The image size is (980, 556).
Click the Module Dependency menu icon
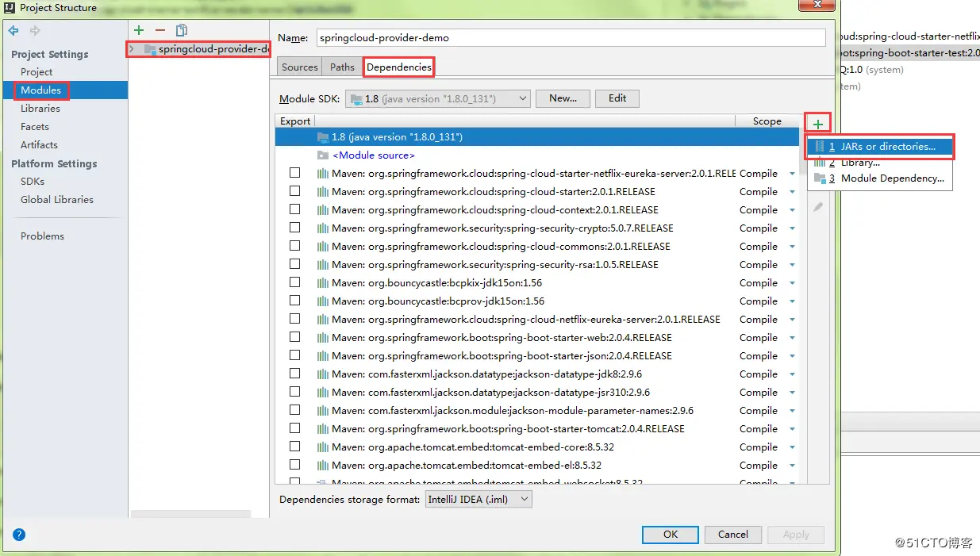click(x=820, y=178)
